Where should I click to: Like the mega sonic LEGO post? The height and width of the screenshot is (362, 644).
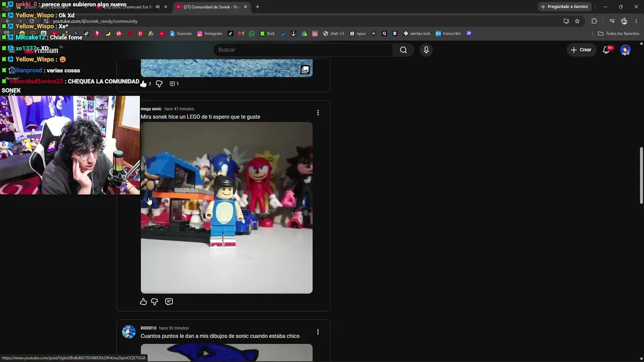tap(143, 302)
